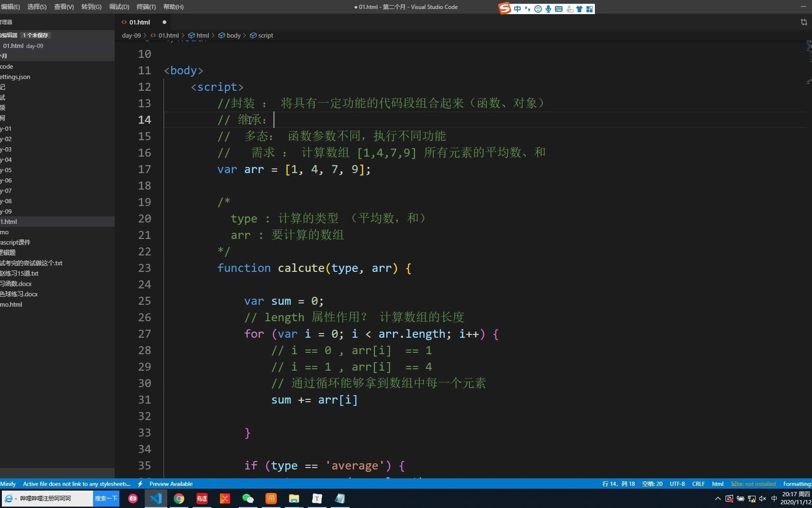The image size is (812, 508).
Task: Open the 转到(G) menu
Action: [x=91, y=7]
